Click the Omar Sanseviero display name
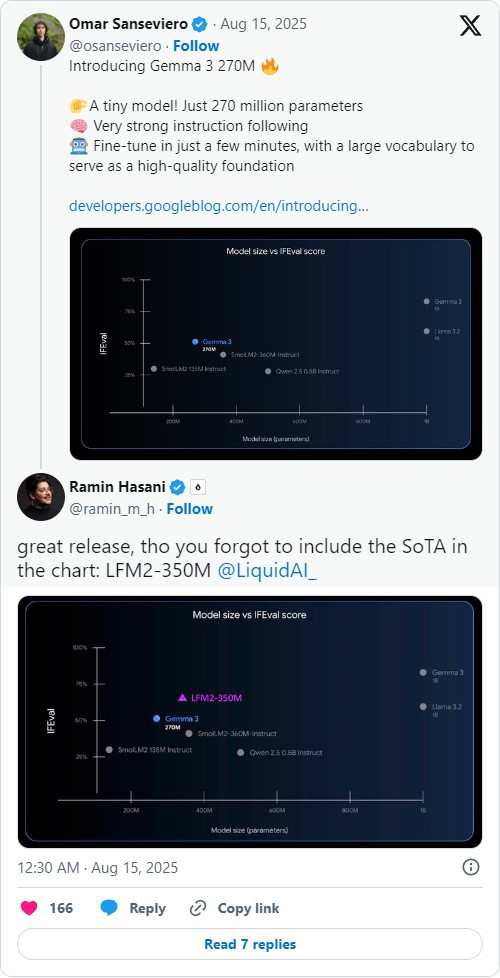 pyautogui.click(x=128, y=24)
